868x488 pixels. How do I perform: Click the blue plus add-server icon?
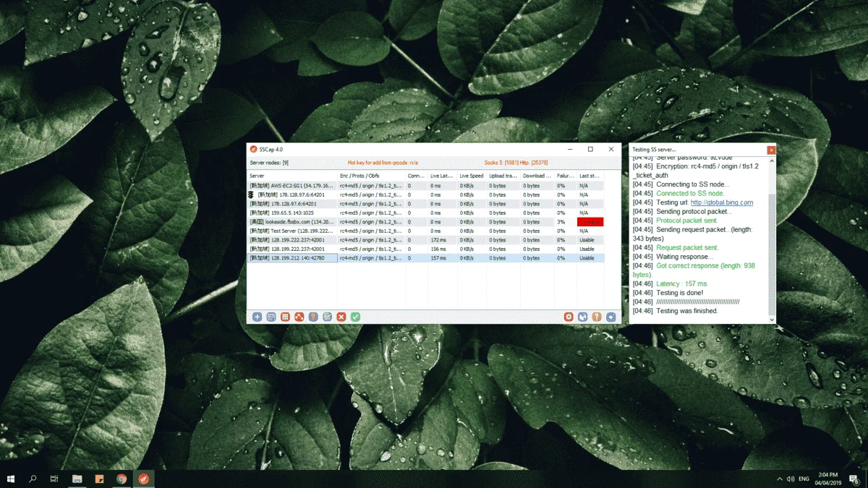[257, 317]
